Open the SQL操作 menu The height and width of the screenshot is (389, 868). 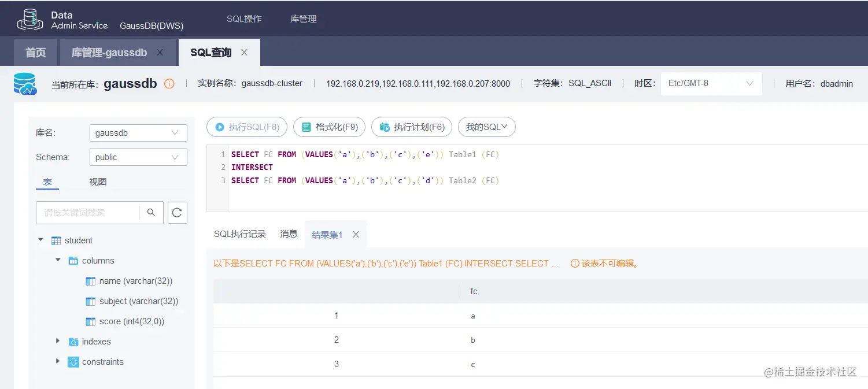244,19
